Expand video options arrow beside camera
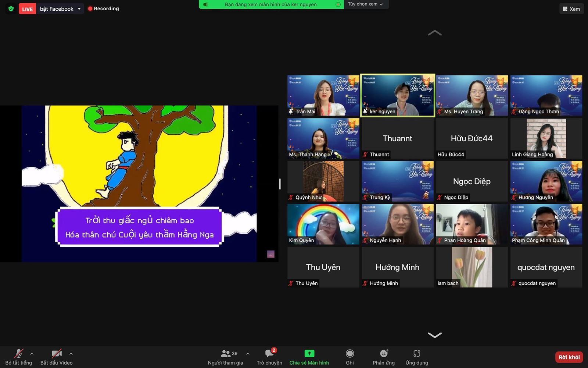588x368 pixels. 71,354
